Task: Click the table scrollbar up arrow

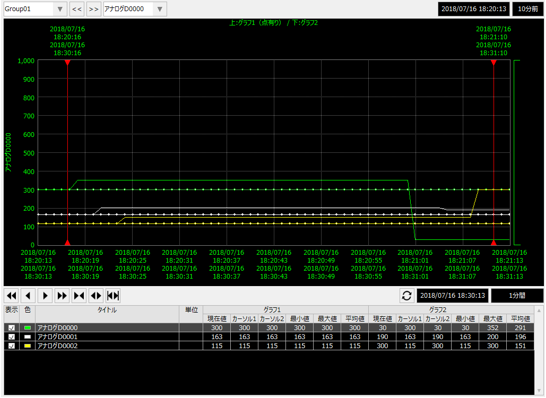Action: (x=539, y=310)
